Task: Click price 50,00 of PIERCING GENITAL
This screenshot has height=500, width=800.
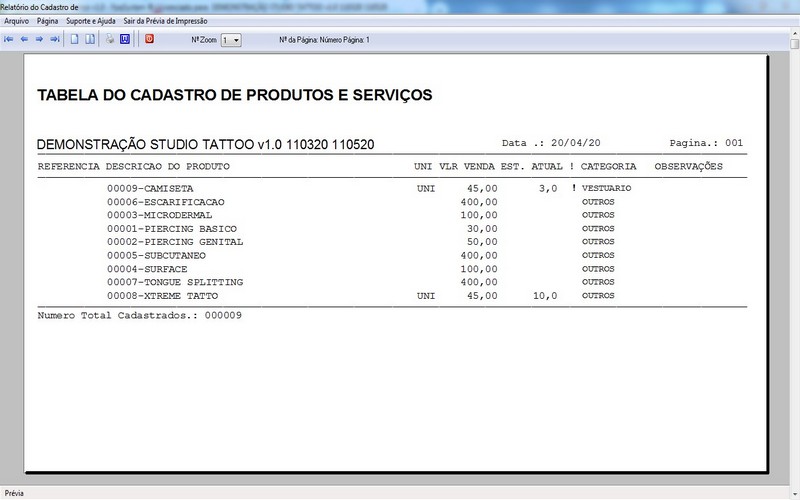Action: [x=482, y=242]
